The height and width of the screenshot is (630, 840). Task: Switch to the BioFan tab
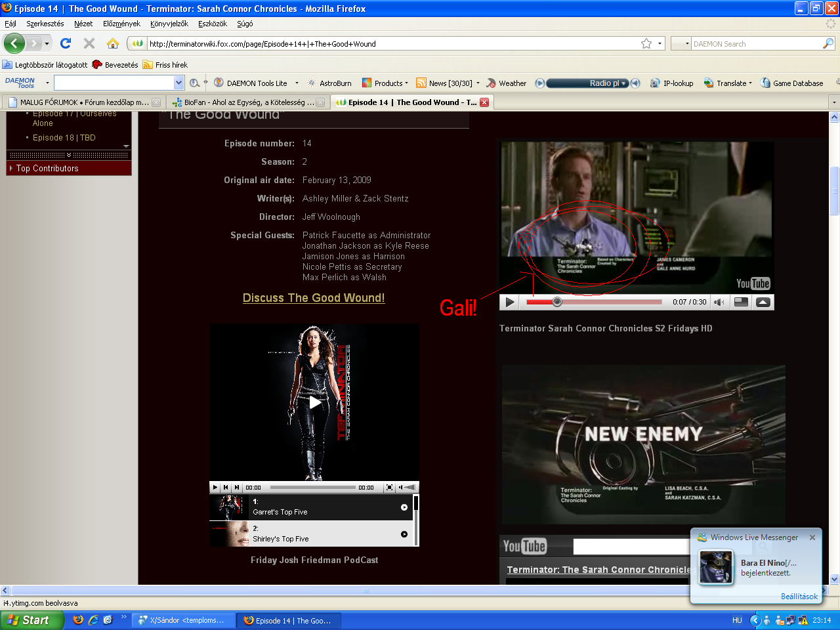[x=247, y=102]
